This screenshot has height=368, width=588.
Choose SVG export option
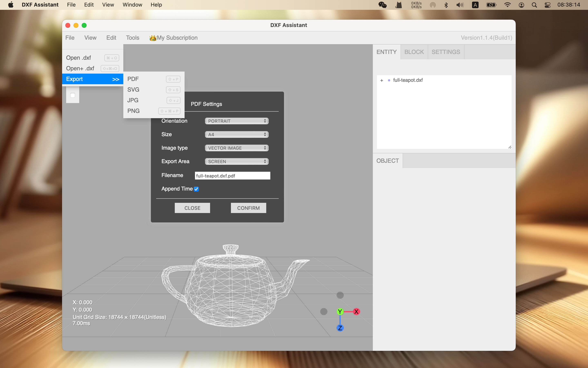pos(154,90)
